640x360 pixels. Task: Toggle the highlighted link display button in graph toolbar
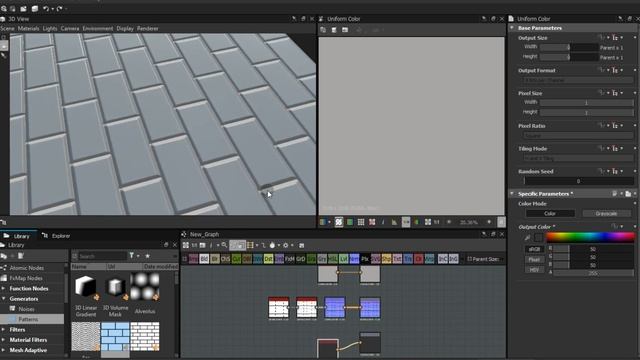click(x=237, y=245)
